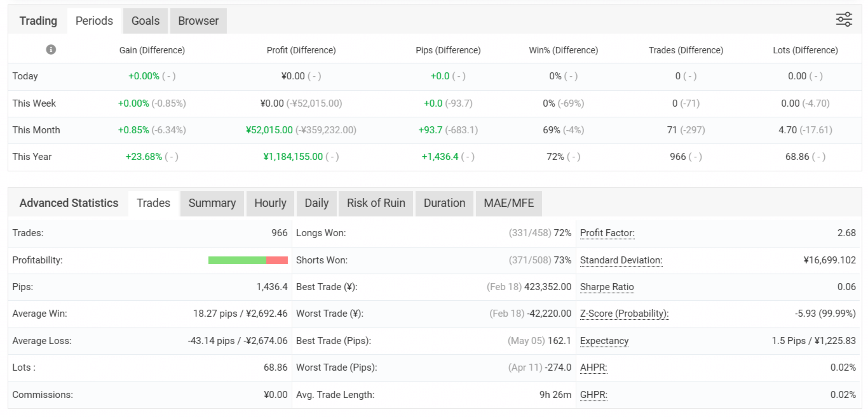Screen dimensions: 868x417
Task: Click the info icon in table header
Action: point(51,50)
